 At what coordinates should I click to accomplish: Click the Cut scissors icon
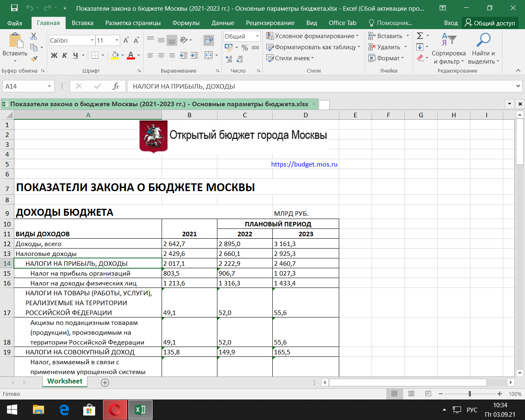pos(34,37)
